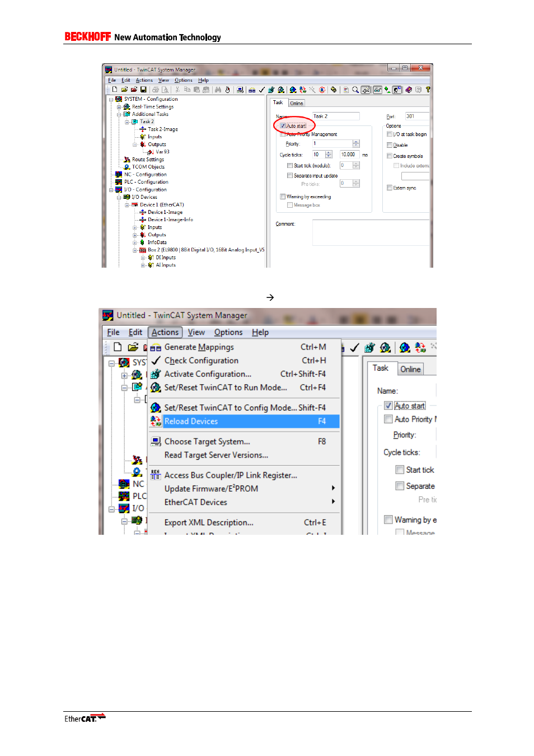Click checkmark icon in lower window toolbar

tap(354, 348)
